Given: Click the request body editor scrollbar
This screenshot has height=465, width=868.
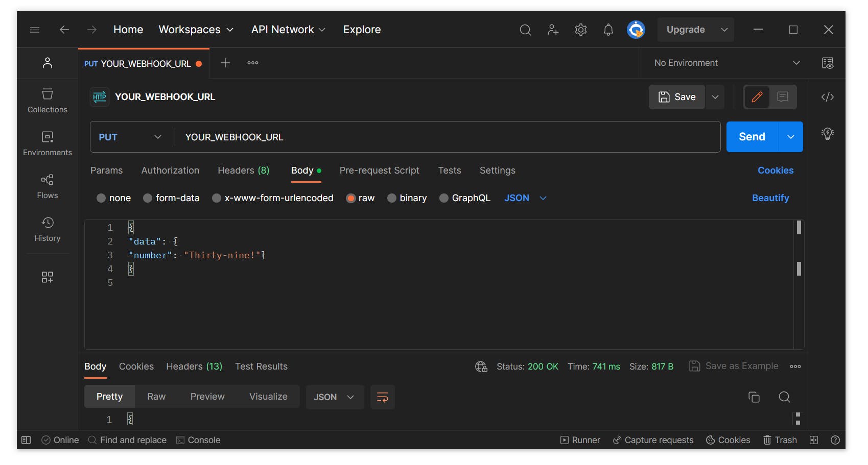Looking at the screenshot, I should point(799,285).
